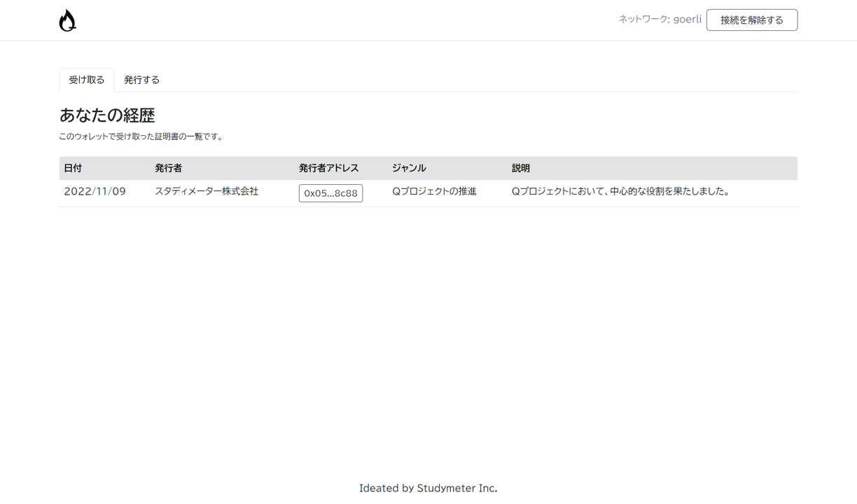Select the certificate description text

(x=620, y=190)
